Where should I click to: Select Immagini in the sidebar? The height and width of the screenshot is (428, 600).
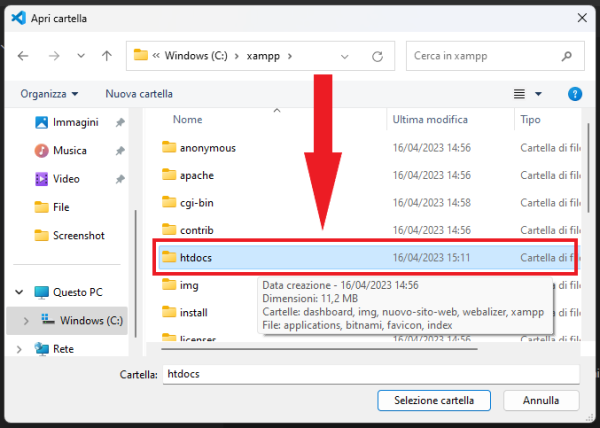76,122
